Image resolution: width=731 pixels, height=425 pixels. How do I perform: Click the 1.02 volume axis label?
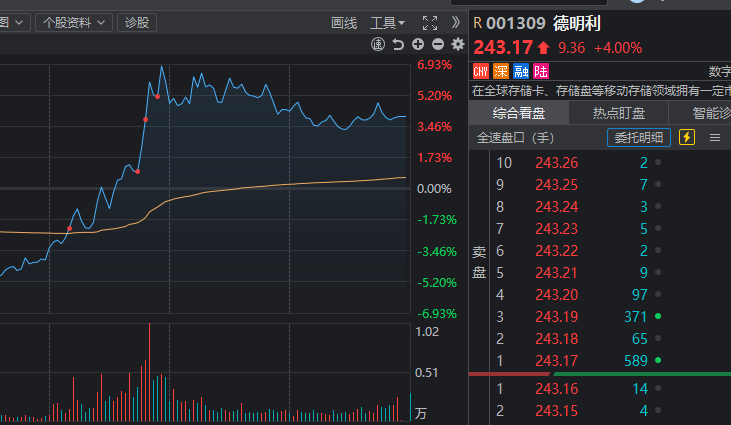[427, 332]
